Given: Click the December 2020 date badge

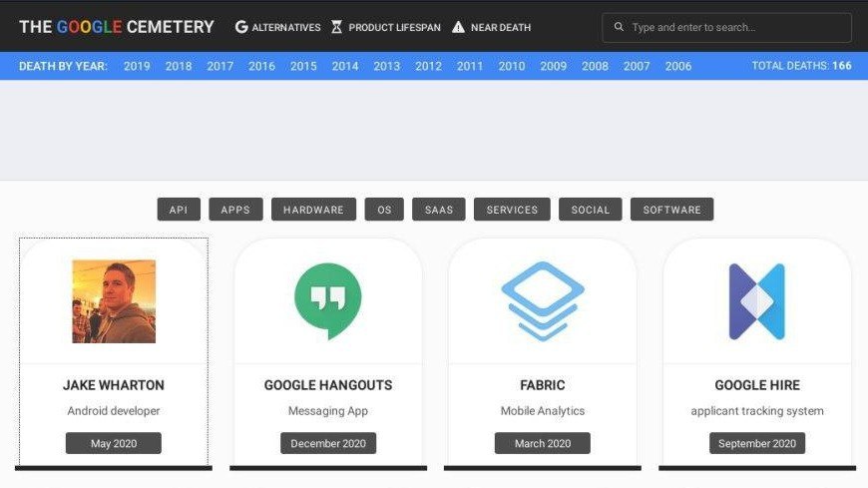Looking at the screenshot, I should click(x=327, y=443).
